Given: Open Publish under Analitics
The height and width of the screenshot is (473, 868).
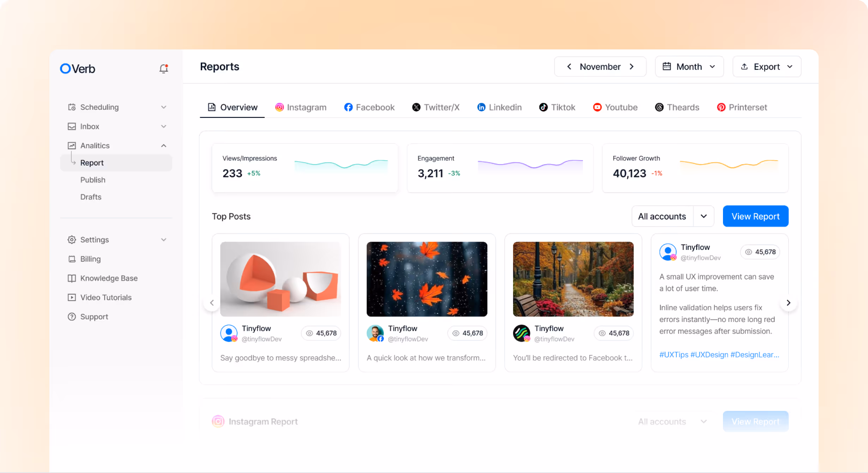Looking at the screenshot, I should pyautogui.click(x=93, y=180).
